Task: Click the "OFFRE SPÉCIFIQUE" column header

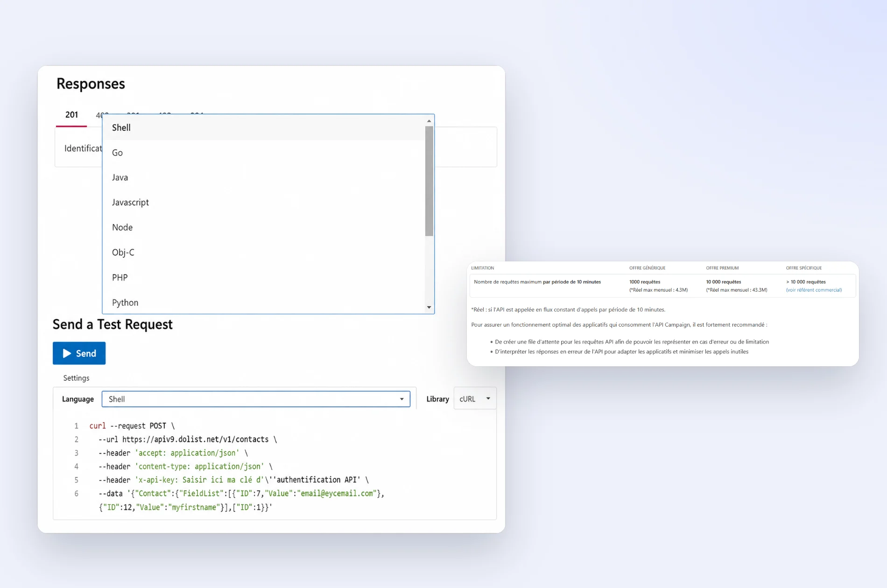Action: [x=804, y=268]
